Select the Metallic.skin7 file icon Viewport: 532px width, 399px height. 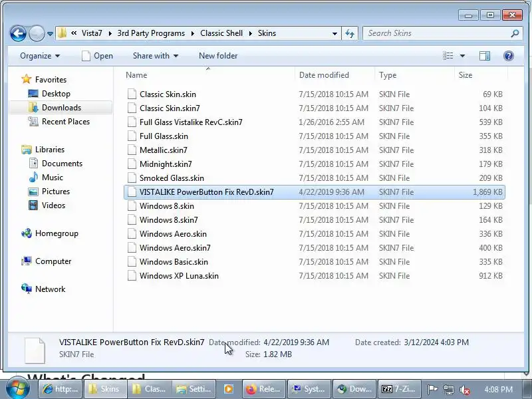point(132,150)
